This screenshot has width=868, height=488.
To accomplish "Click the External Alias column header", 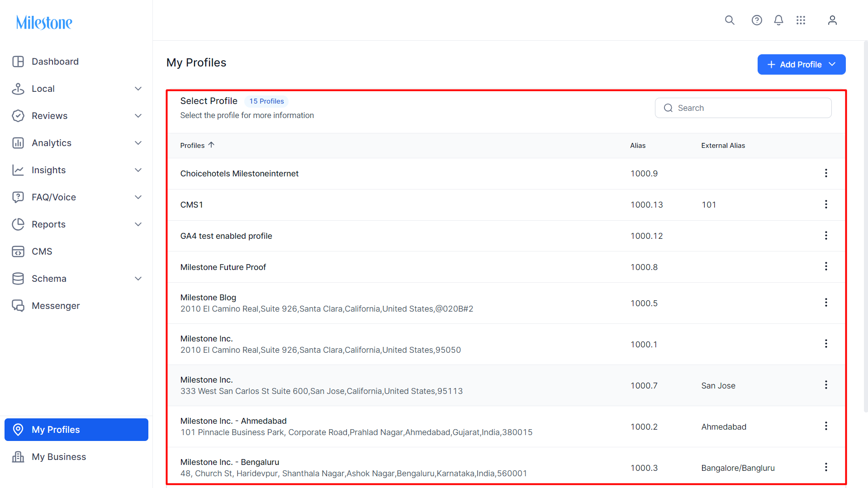I will [x=723, y=146].
